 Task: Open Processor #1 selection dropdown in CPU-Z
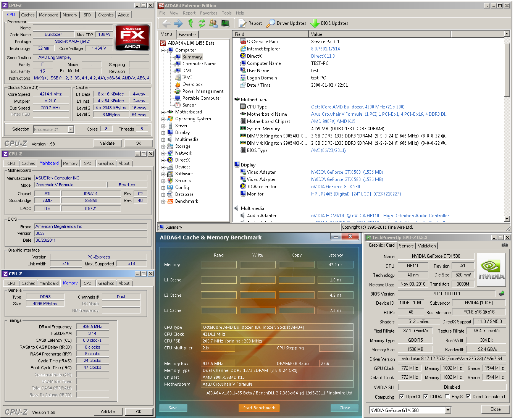click(x=71, y=129)
